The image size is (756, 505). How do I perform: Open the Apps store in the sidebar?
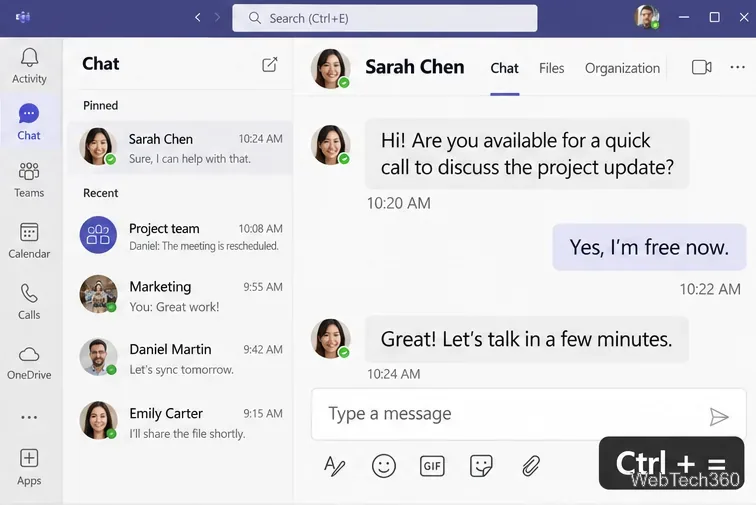(x=29, y=467)
